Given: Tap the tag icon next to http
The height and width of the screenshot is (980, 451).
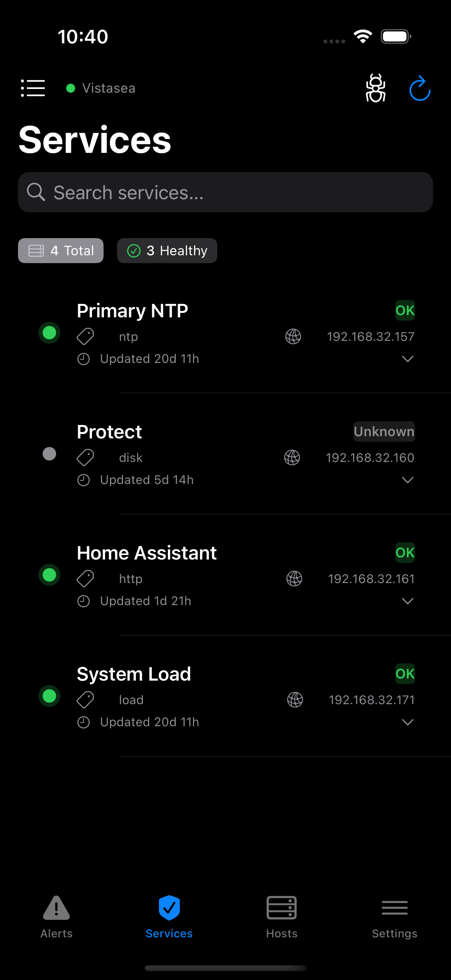Looking at the screenshot, I should point(85,579).
